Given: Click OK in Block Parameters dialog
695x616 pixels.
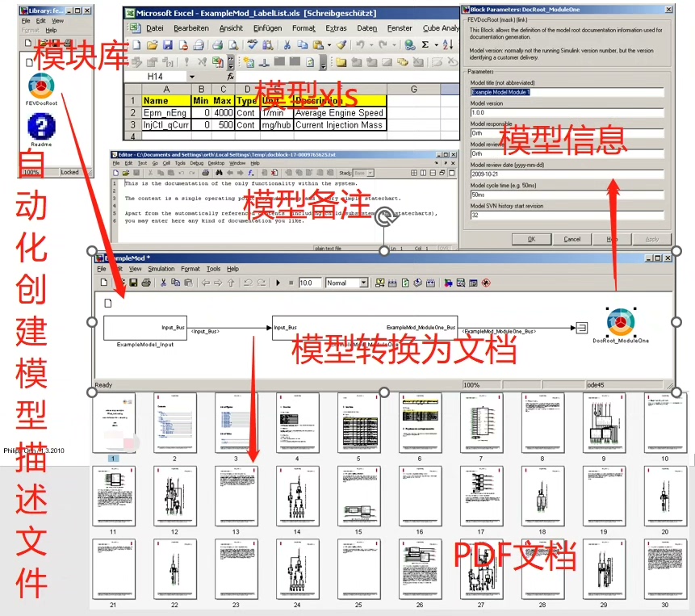Looking at the screenshot, I should tap(531, 239).
